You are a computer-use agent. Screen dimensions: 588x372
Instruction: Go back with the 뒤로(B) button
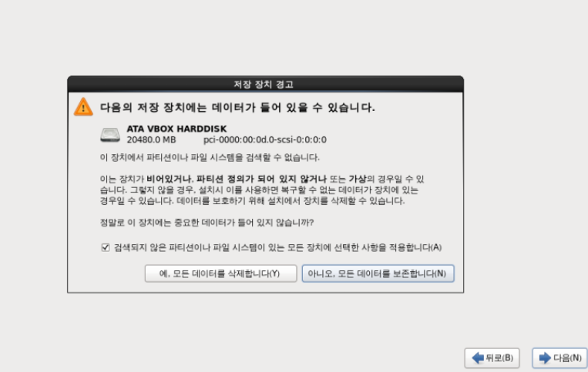(492, 358)
